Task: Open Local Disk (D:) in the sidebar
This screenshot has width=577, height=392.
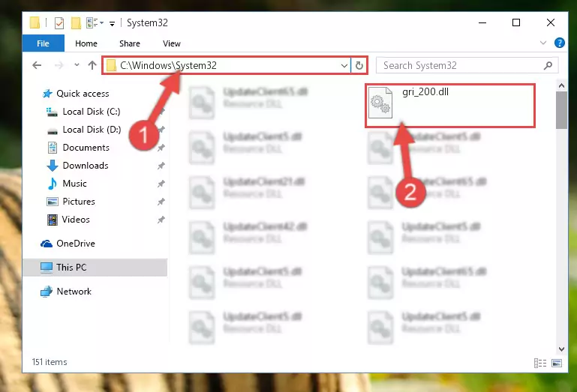Action: pyautogui.click(x=92, y=130)
